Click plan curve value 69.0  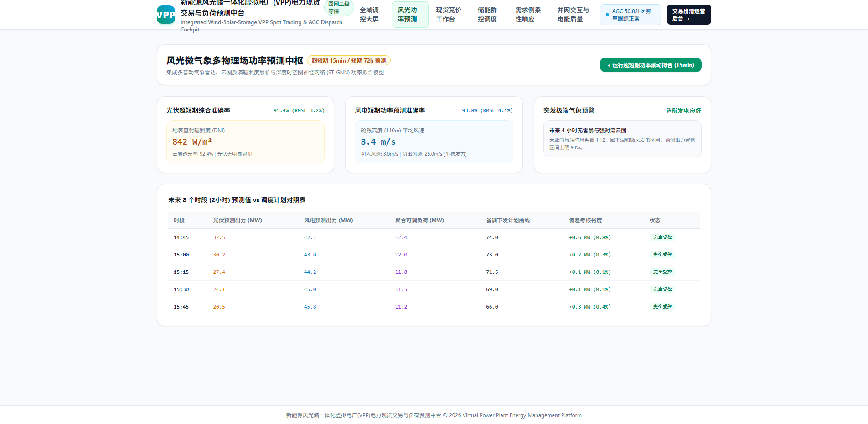492,289
